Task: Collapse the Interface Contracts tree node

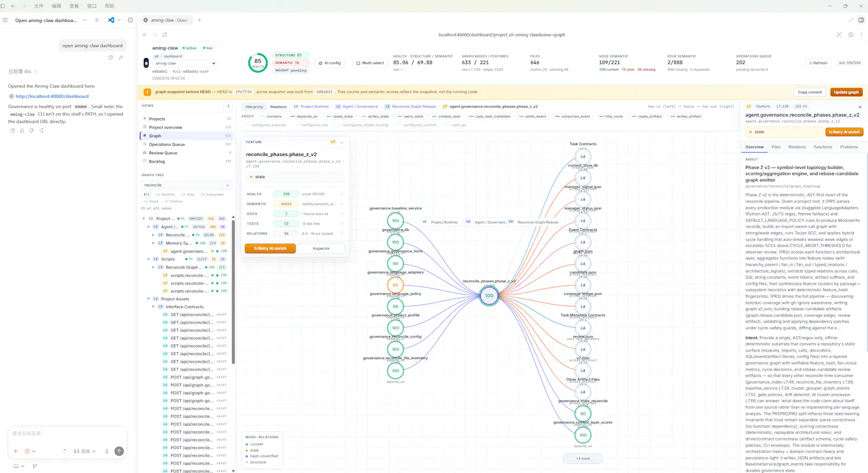Action: 154,307
